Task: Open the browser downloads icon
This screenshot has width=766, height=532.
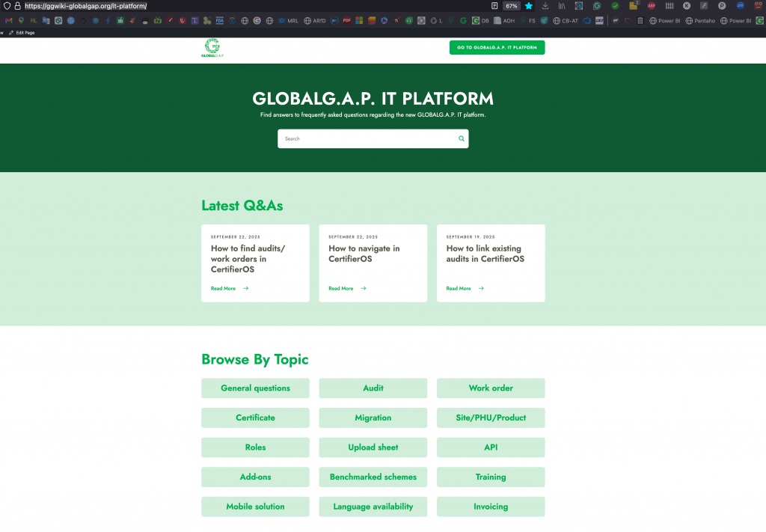Action: 545,6
